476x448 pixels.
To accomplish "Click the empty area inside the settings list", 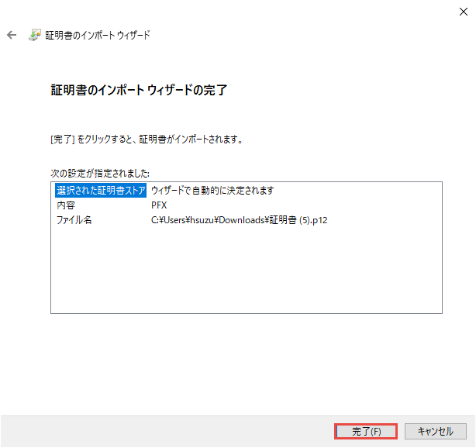I will 246,271.
